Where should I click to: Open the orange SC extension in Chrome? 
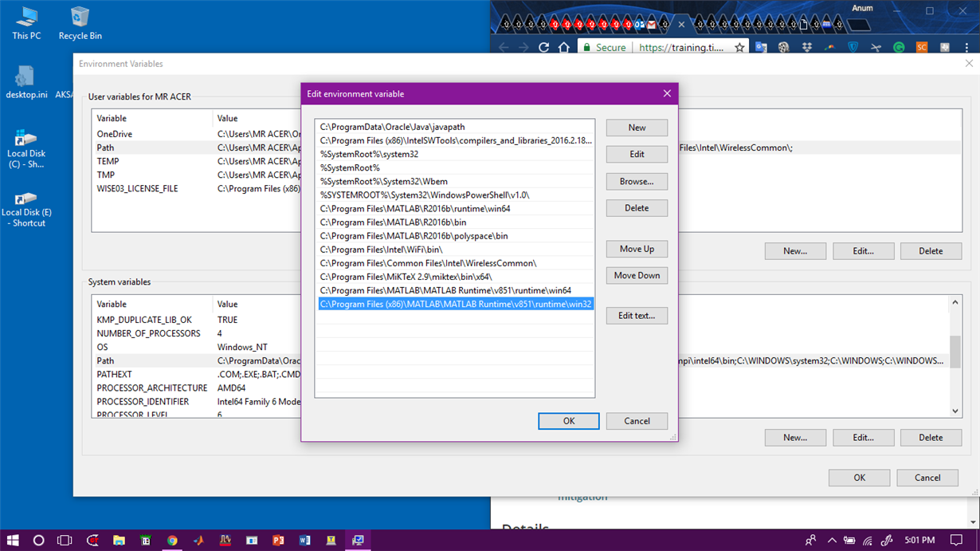[x=922, y=48]
